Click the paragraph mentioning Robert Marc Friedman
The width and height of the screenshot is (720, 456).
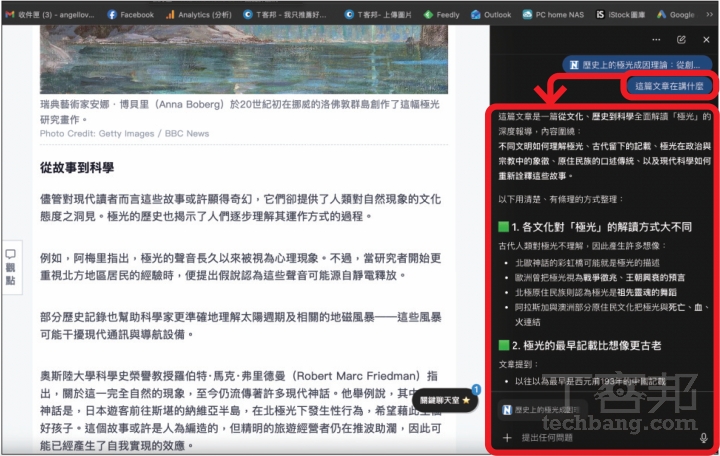click(x=240, y=411)
